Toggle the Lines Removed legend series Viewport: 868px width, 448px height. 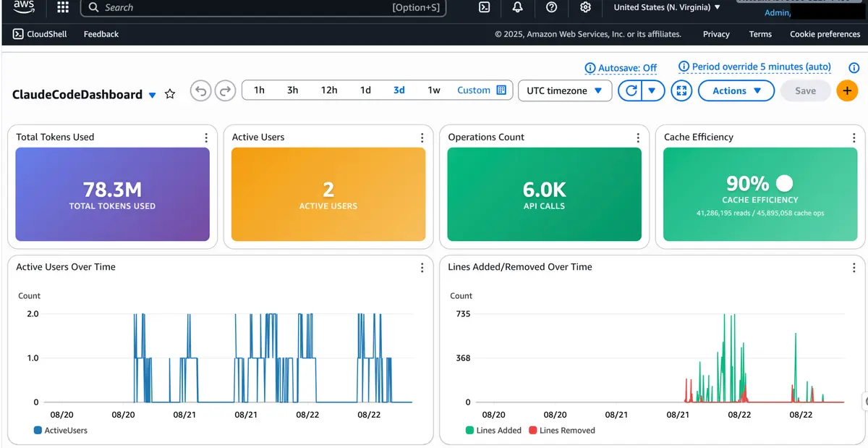(x=561, y=430)
